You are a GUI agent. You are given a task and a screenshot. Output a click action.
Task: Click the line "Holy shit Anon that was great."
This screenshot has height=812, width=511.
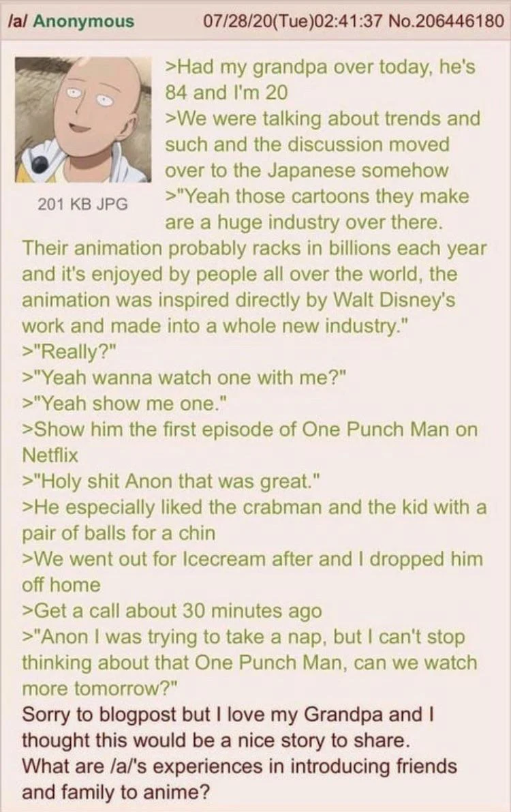[x=172, y=481]
